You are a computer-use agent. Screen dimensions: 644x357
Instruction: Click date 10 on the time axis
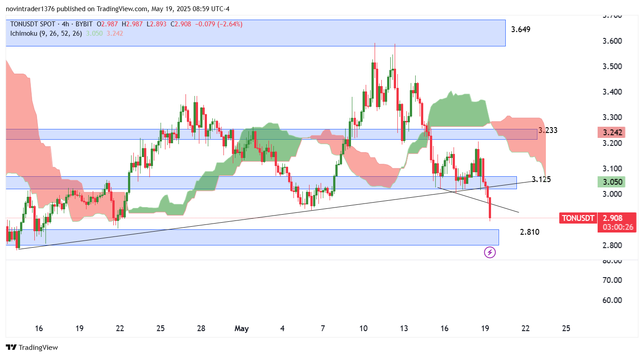(x=363, y=328)
